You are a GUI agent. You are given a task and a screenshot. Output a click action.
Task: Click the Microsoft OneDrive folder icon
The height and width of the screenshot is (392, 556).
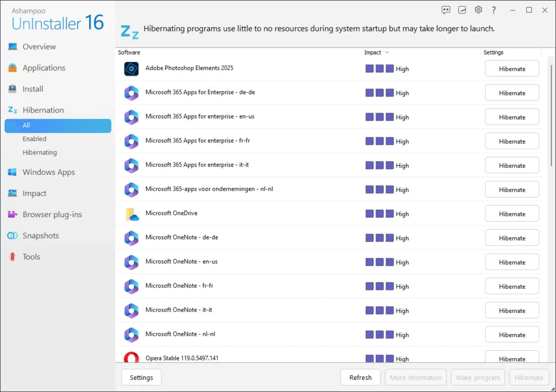[131, 214]
